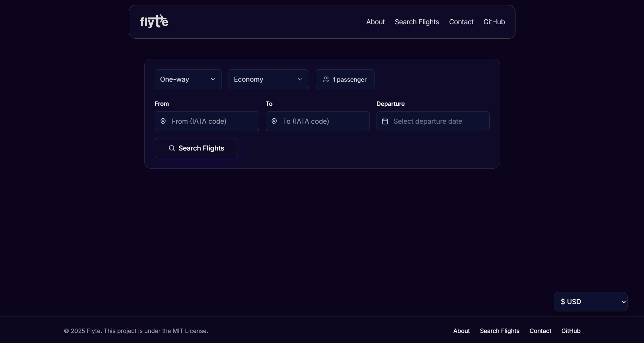Viewport: 644px width, 343px height.
Task: Open Contact in the top navigation
Action: click(x=461, y=22)
